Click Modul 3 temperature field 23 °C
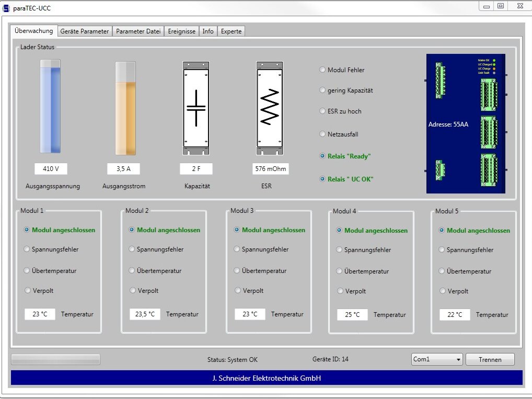532x399 pixels. pos(250,314)
